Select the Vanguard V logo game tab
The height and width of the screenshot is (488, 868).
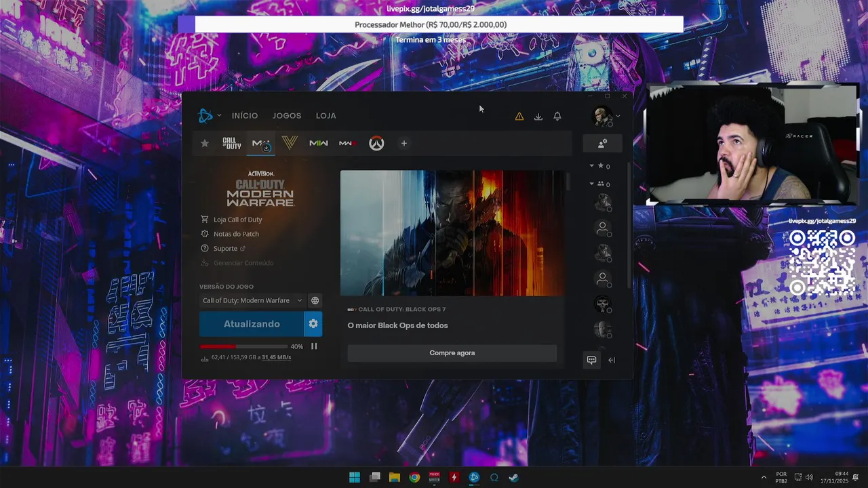[290, 143]
